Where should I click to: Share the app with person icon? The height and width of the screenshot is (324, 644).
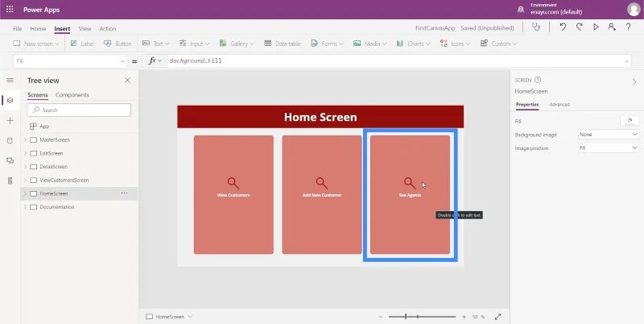(612, 27)
